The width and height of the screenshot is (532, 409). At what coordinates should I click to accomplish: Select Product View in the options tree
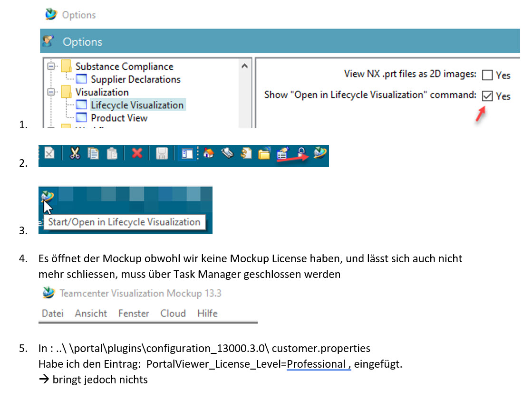coord(119,118)
